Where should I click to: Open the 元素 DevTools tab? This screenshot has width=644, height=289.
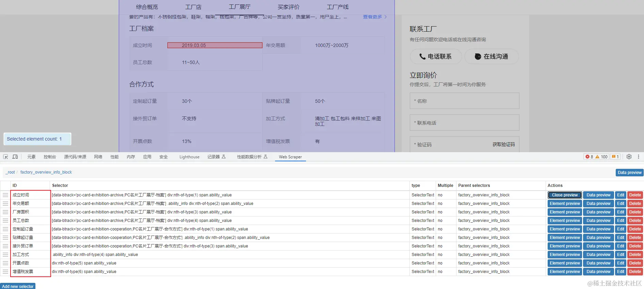(31, 157)
